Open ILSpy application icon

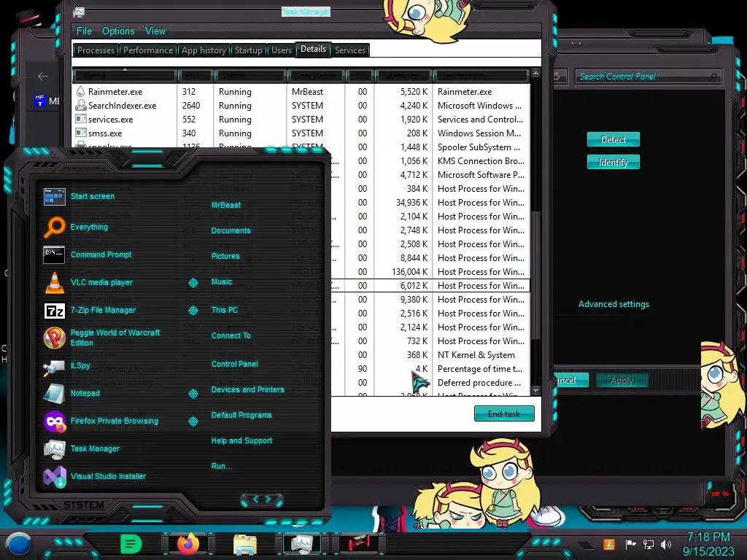click(54, 367)
